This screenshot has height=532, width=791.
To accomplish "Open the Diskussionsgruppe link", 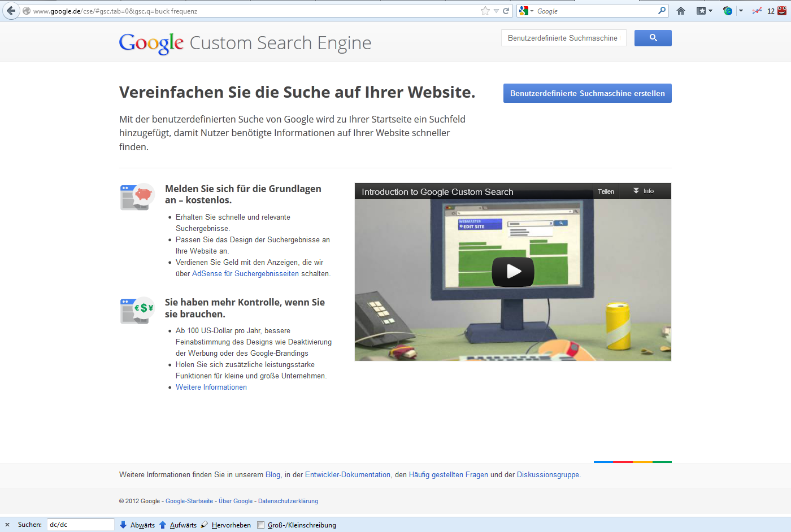I will (548, 474).
